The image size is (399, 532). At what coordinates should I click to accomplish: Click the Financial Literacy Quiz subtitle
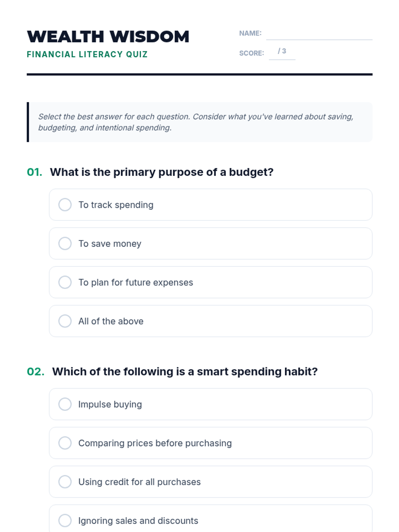click(x=87, y=54)
